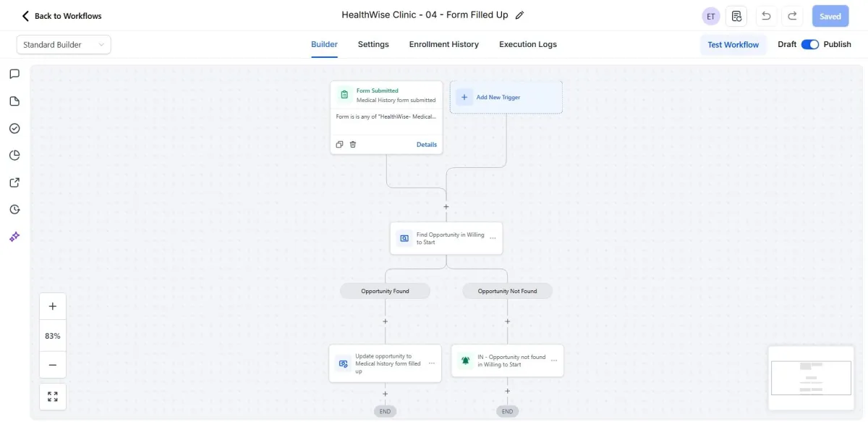
Task: Click the undo arrow icon
Action: pos(766,16)
